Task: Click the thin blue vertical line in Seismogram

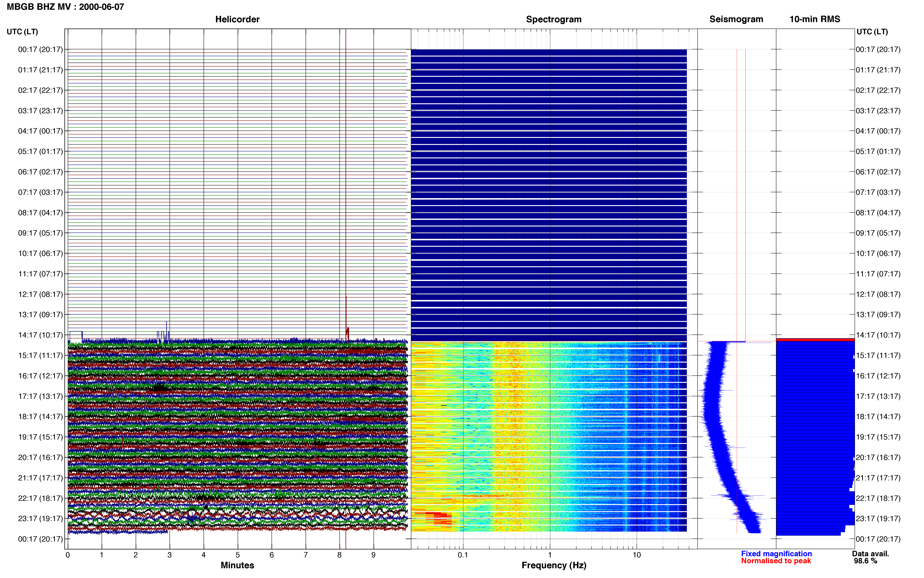Action: [745, 195]
